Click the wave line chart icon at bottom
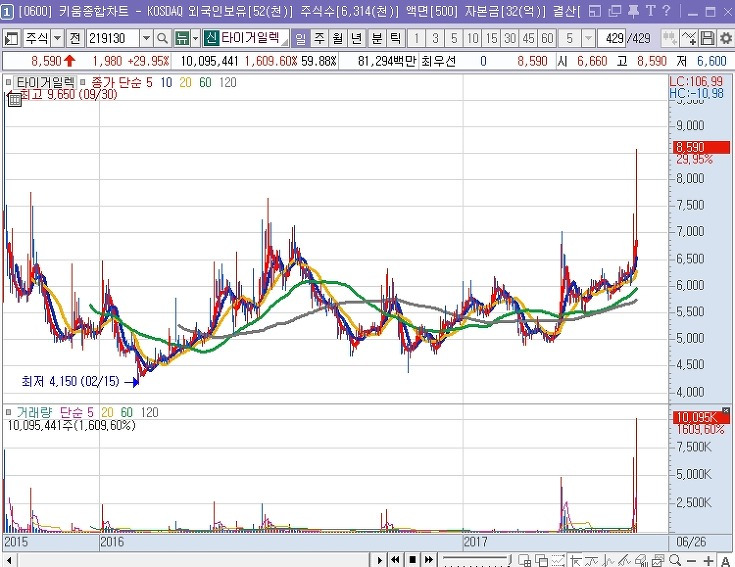Screen dimensions: 735x567 coord(591,560)
